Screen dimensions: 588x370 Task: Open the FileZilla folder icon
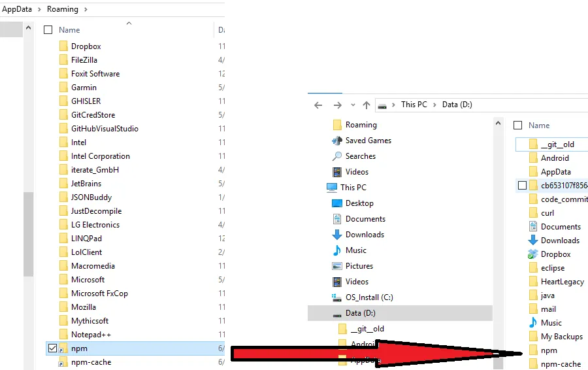64,60
